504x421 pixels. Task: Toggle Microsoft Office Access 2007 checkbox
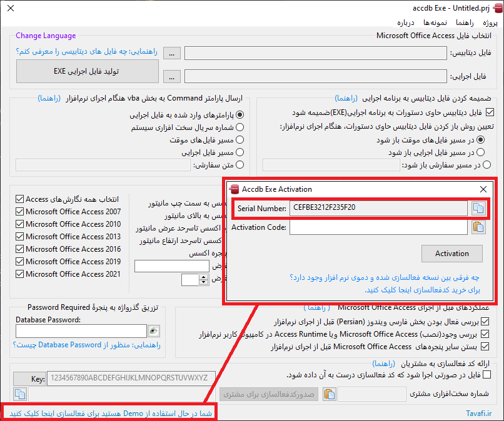(19, 212)
